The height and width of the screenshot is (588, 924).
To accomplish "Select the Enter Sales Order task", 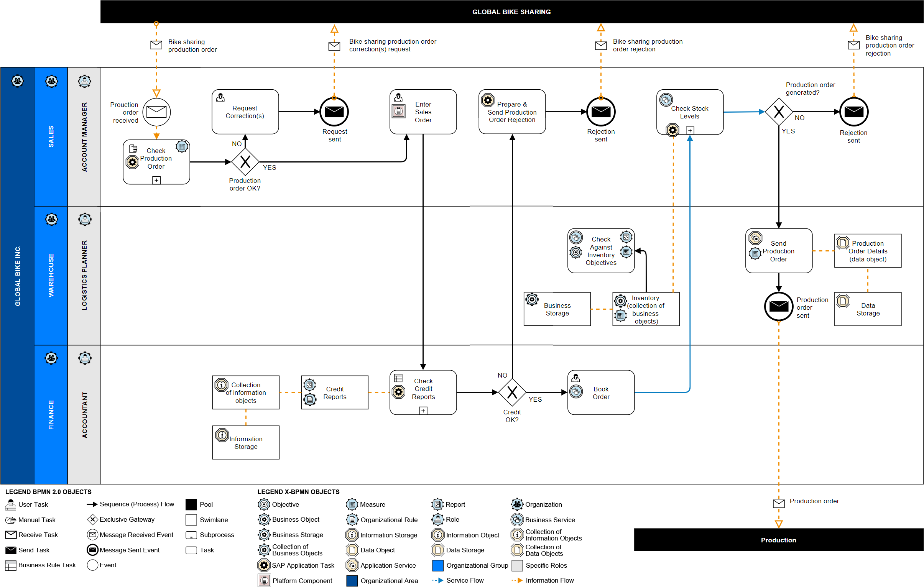I will pos(423,112).
